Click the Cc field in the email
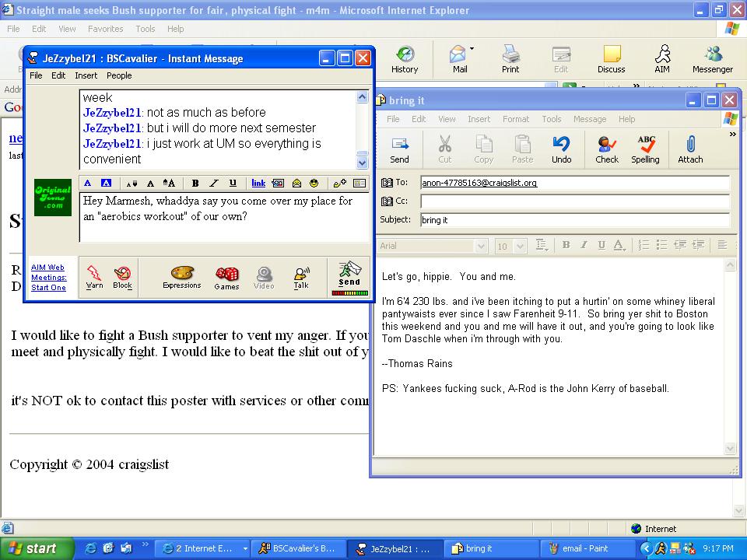This screenshot has width=747, height=560. coord(575,201)
